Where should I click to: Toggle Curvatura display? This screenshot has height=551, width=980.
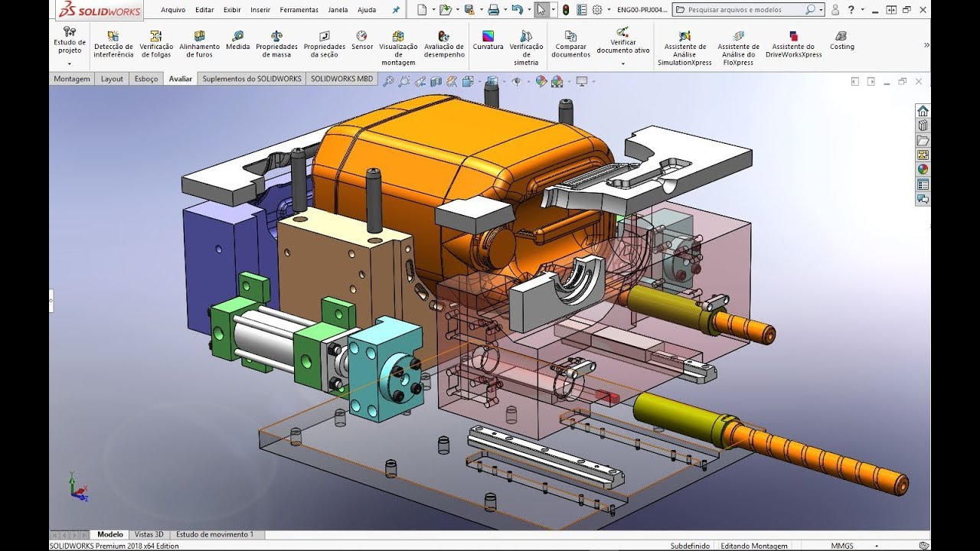488,41
